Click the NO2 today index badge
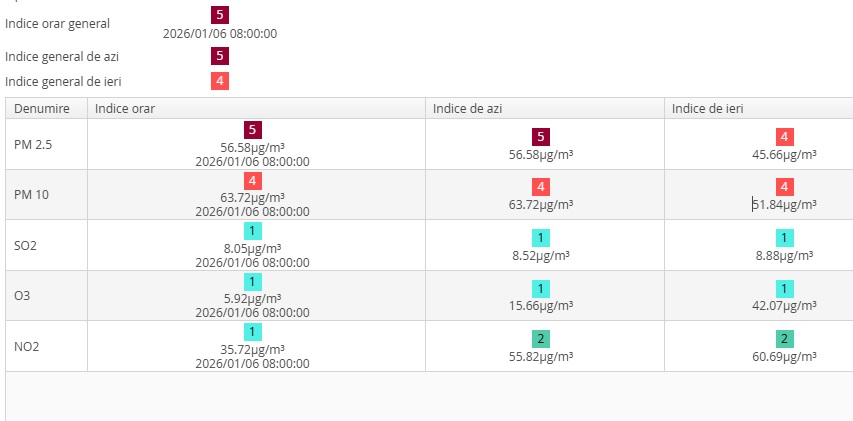The width and height of the screenshot is (853, 421). coord(541,339)
